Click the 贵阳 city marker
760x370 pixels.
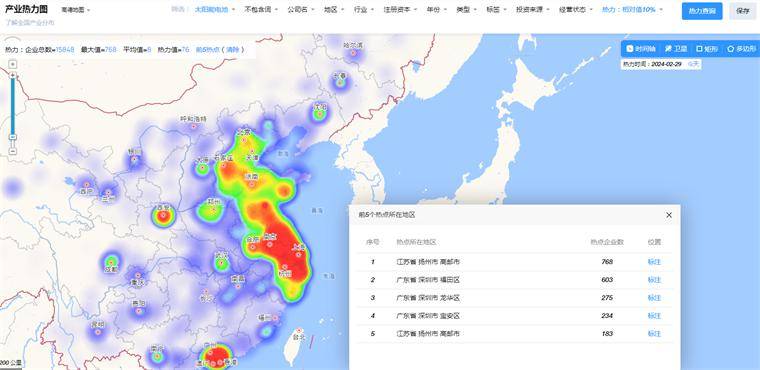coord(139,310)
